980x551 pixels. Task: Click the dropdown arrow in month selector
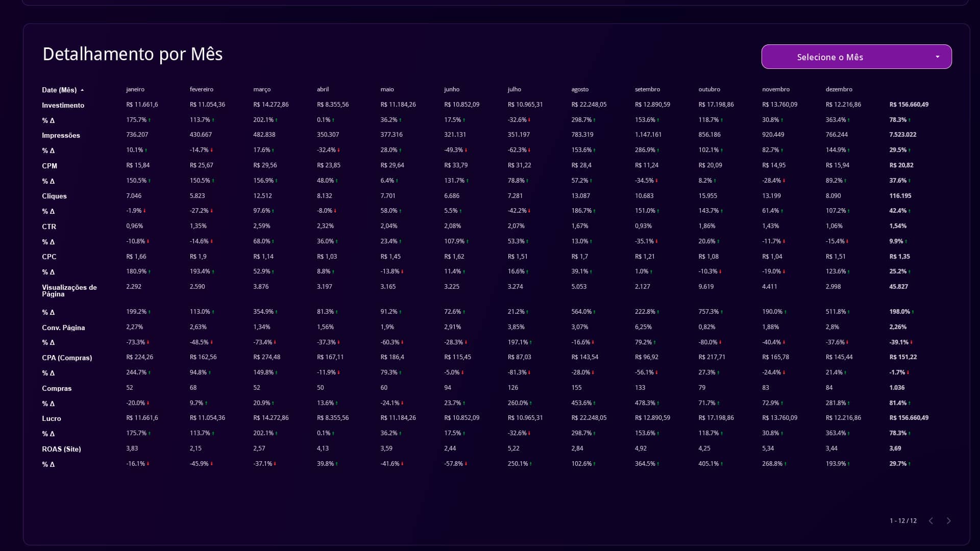pos(937,57)
